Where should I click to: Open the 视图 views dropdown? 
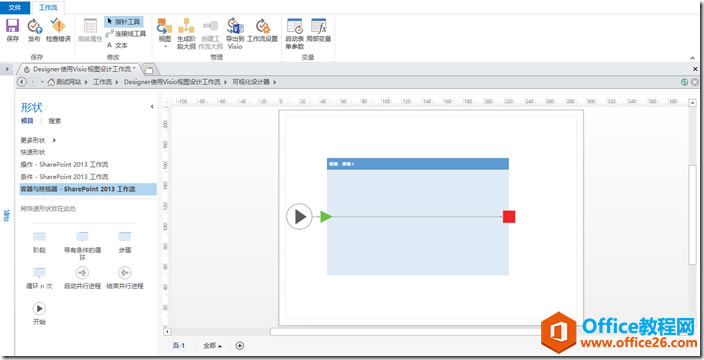click(165, 34)
